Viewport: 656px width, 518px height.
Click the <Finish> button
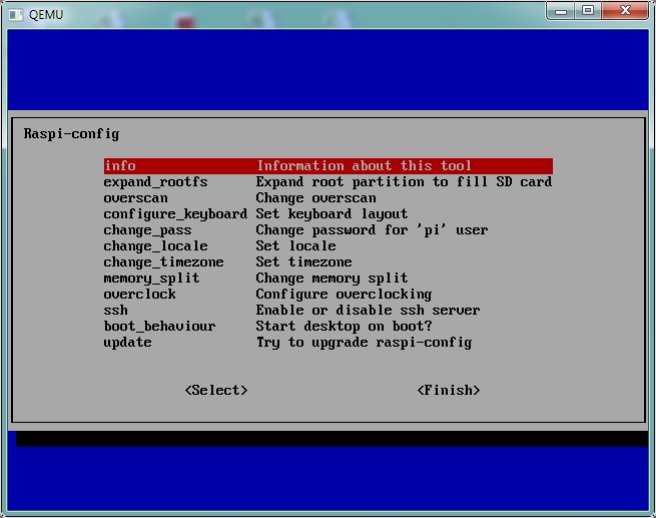(x=448, y=390)
